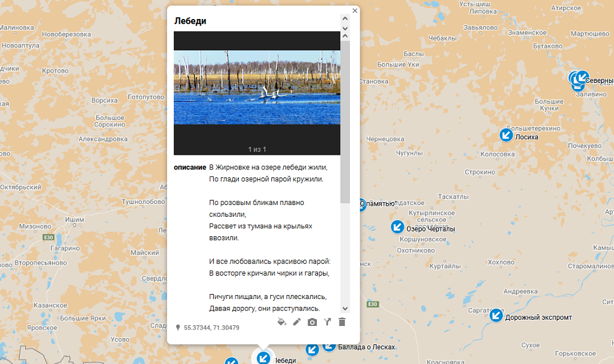Select the Озеро Чердалы map marker
Screen dimensions: 614x364
pyautogui.click(x=398, y=227)
